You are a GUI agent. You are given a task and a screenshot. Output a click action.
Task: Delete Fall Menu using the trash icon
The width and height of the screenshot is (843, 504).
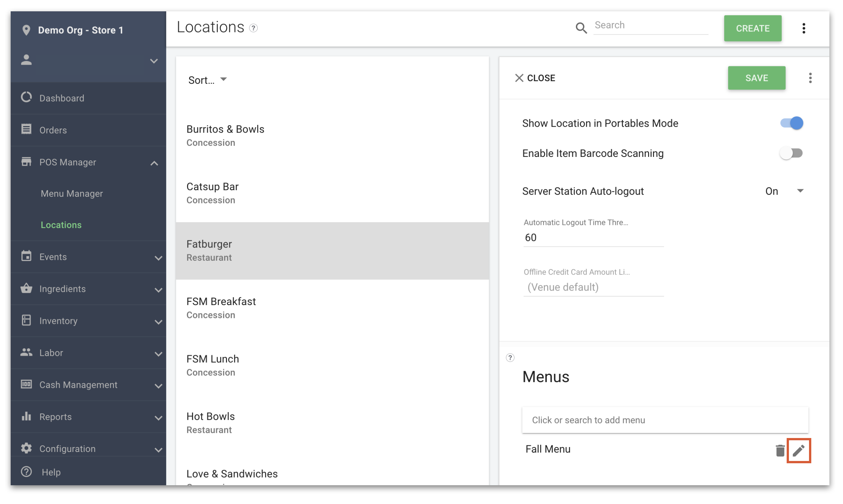780,450
